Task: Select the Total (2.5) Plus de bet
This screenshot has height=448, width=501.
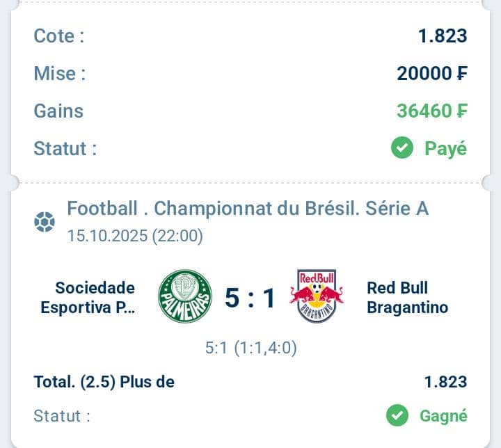Action: coord(104,382)
